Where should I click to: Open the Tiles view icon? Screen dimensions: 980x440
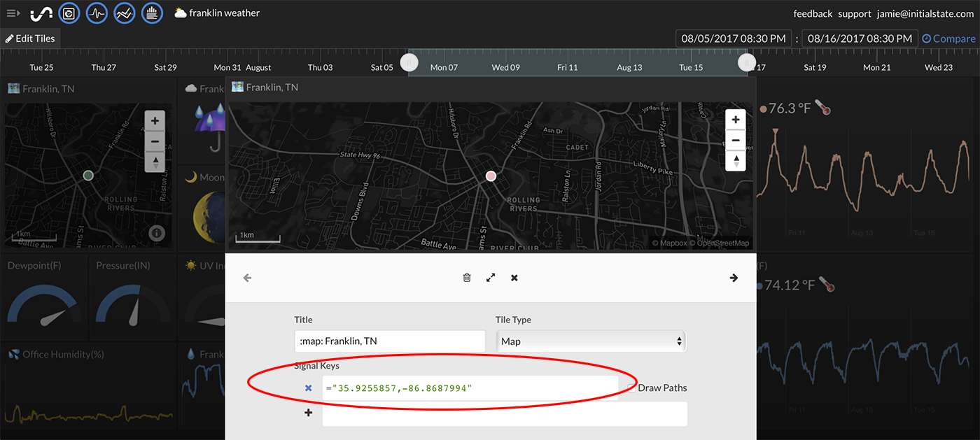click(x=69, y=13)
